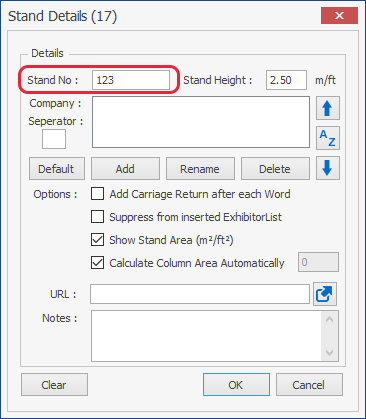The height and width of the screenshot is (419, 366).
Task: Click the Notes scrollbar down arrow
Action: coord(330,353)
